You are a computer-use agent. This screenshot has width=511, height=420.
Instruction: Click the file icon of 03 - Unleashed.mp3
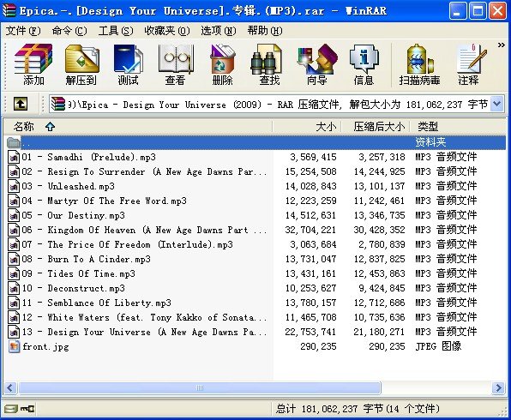[14, 186]
